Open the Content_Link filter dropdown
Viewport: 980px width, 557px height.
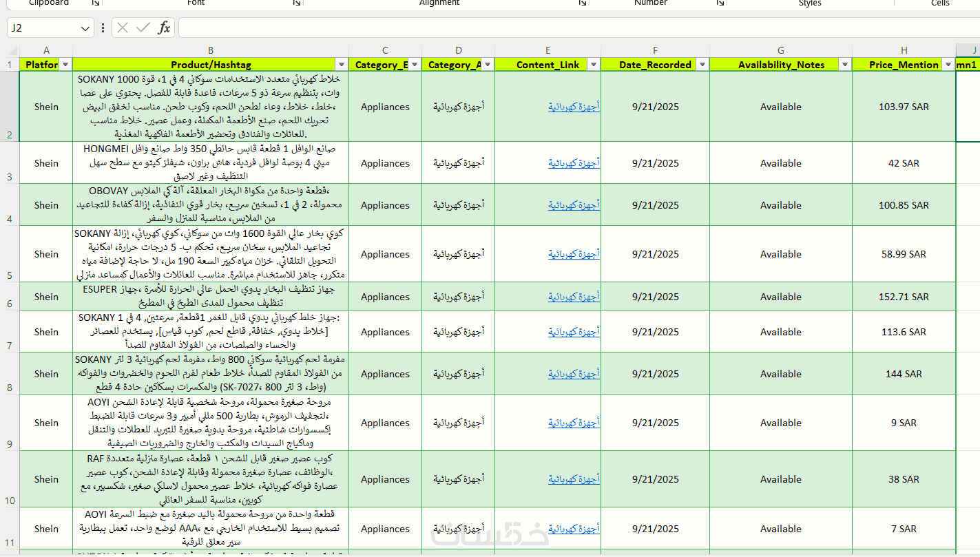pyautogui.click(x=594, y=65)
